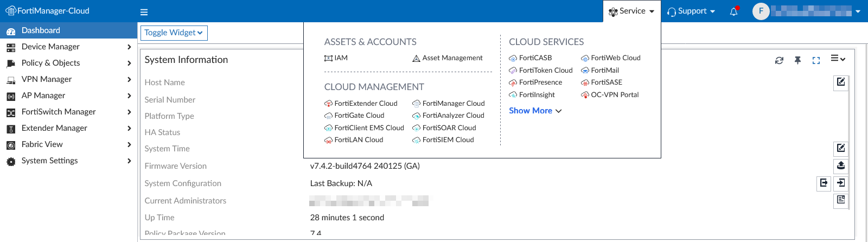Expand the Service menu dropdown
The width and height of the screenshot is (868, 242).
[x=632, y=11]
